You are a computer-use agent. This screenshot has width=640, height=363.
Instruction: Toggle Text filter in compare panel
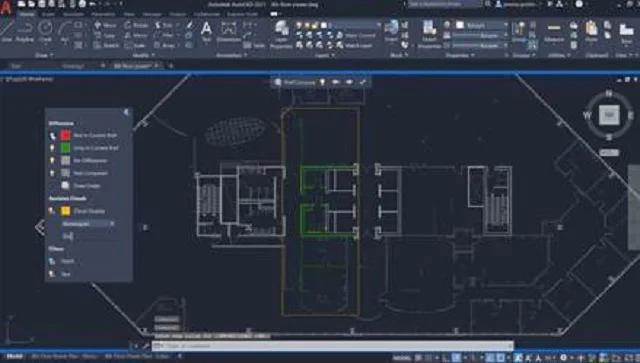pos(52,274)
